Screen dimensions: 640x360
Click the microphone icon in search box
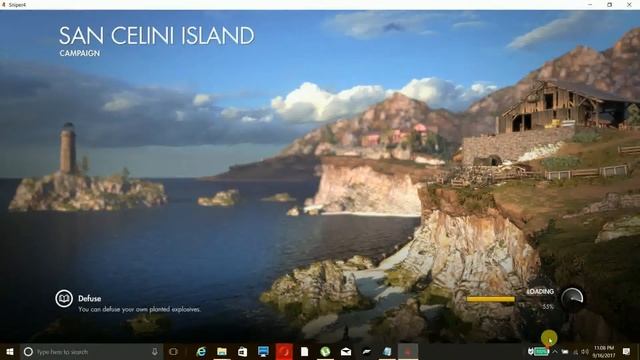(155, 352)
